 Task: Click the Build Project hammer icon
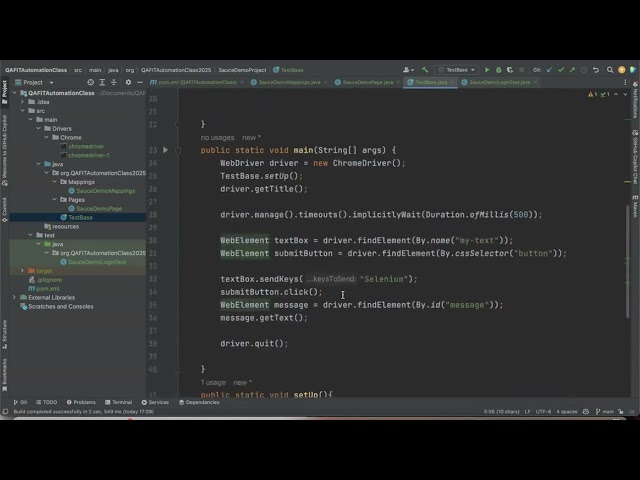pyautogui.click(x=425, y=70)
